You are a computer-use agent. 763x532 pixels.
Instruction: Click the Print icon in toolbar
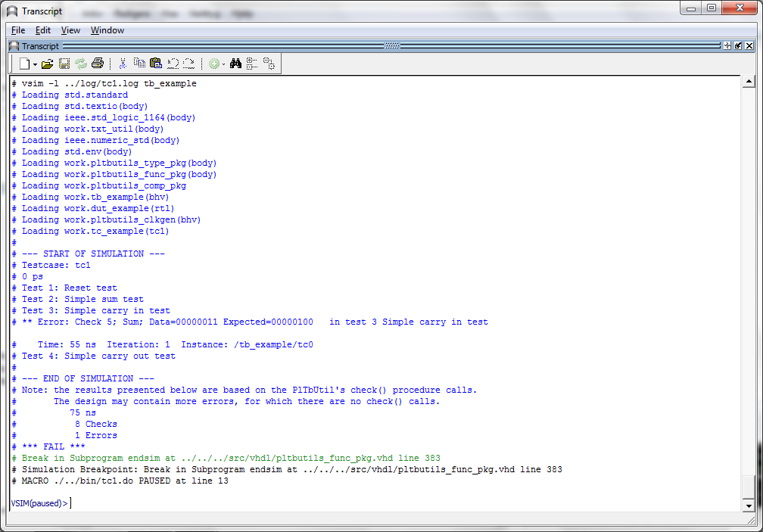[x=97, y=64]
